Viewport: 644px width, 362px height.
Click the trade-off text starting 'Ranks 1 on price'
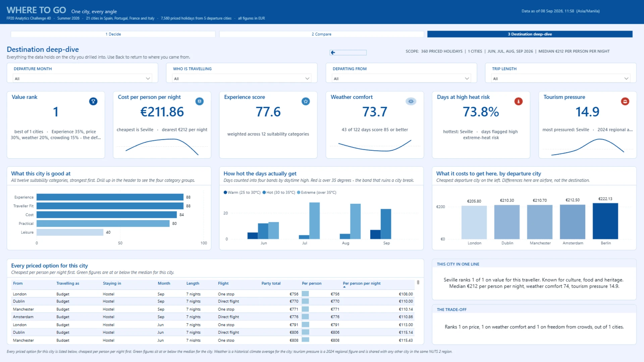[x=534, y=327]
